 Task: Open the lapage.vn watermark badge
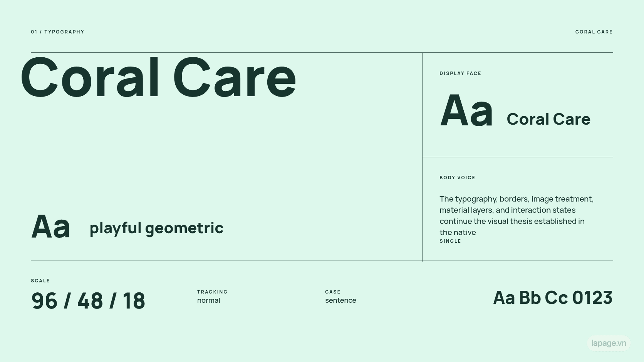[609, 343]
